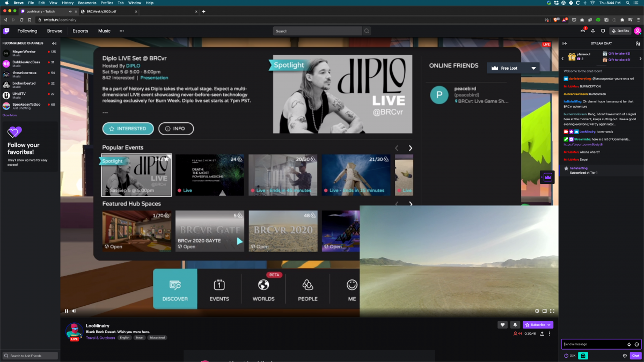Viewport: 644px width, 362px height.
Task: Click the Chat send button
Action: tap(635, 356)
